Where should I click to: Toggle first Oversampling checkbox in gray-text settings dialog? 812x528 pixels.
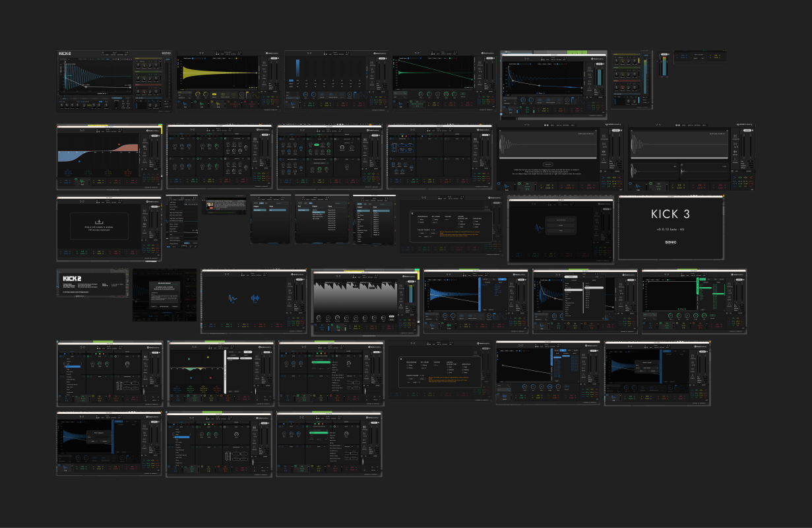(475, 221)
